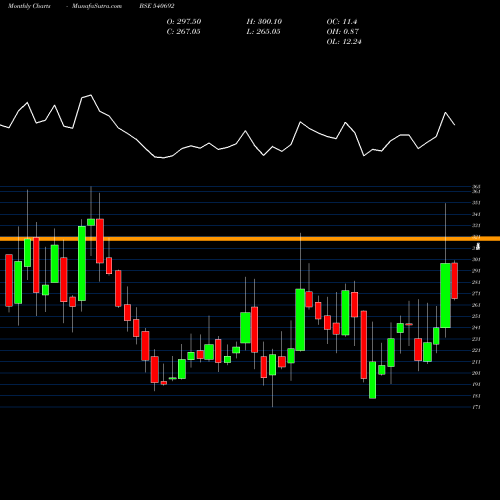The width and height of the screenshot is (500, 500).
Task: Click the 'BSE 540692' symbol text
Action: 157,6
